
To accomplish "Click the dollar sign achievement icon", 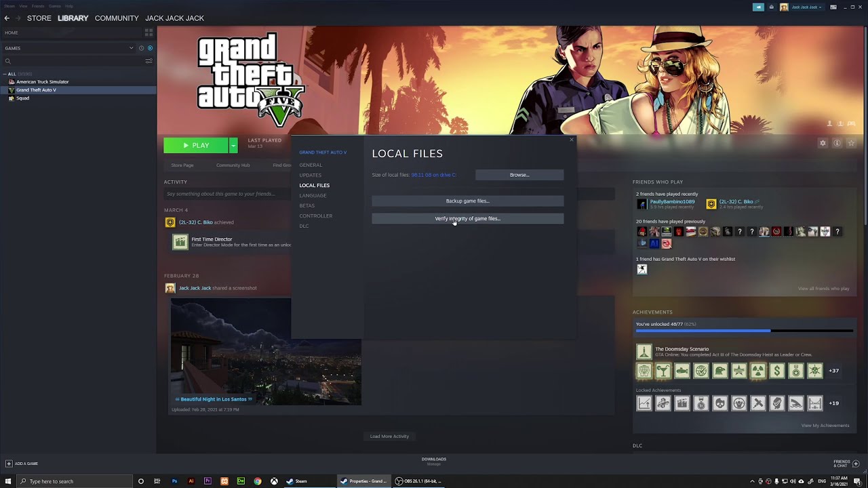I will click(776, 371).
